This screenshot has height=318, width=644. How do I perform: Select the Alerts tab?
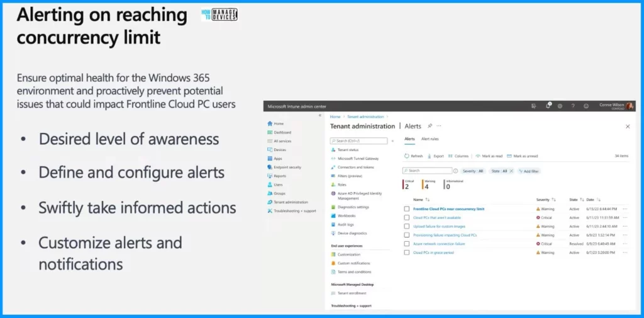(409, 139)
